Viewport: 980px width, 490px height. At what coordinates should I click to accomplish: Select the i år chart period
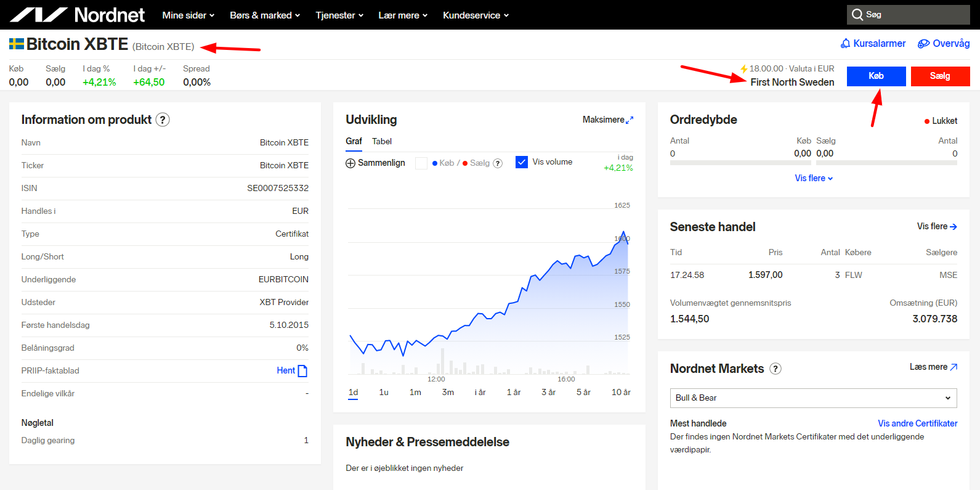click(480, 392)
